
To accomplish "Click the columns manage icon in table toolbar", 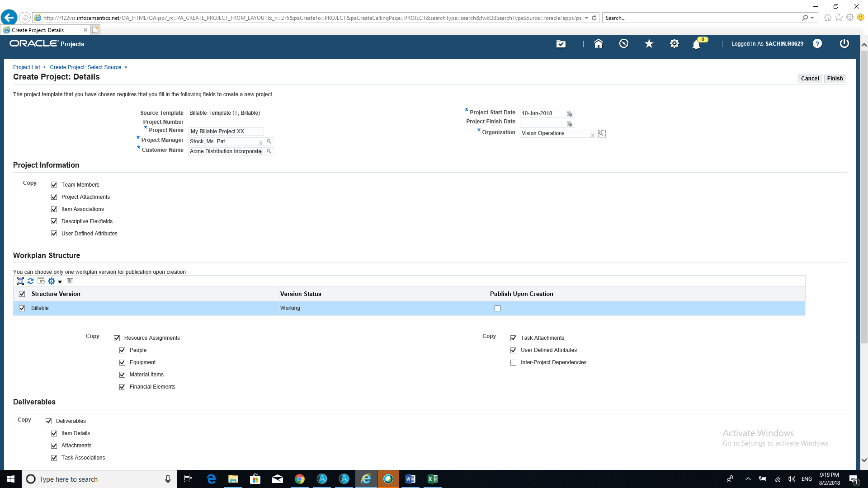I will click(x=70, y=281).
